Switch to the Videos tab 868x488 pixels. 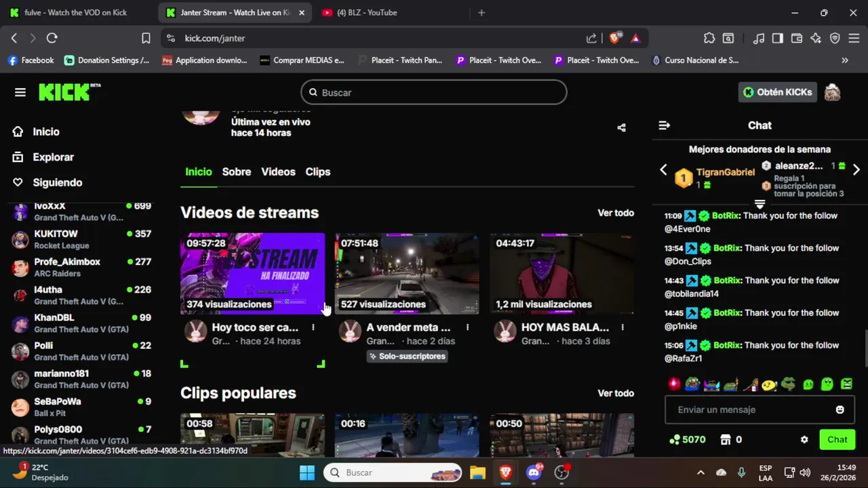278,171
